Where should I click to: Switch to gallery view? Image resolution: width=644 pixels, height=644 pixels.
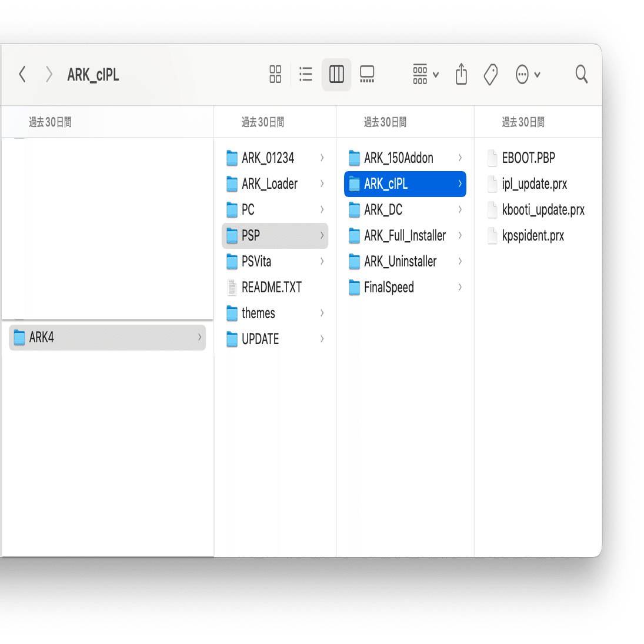click(367, 74)
